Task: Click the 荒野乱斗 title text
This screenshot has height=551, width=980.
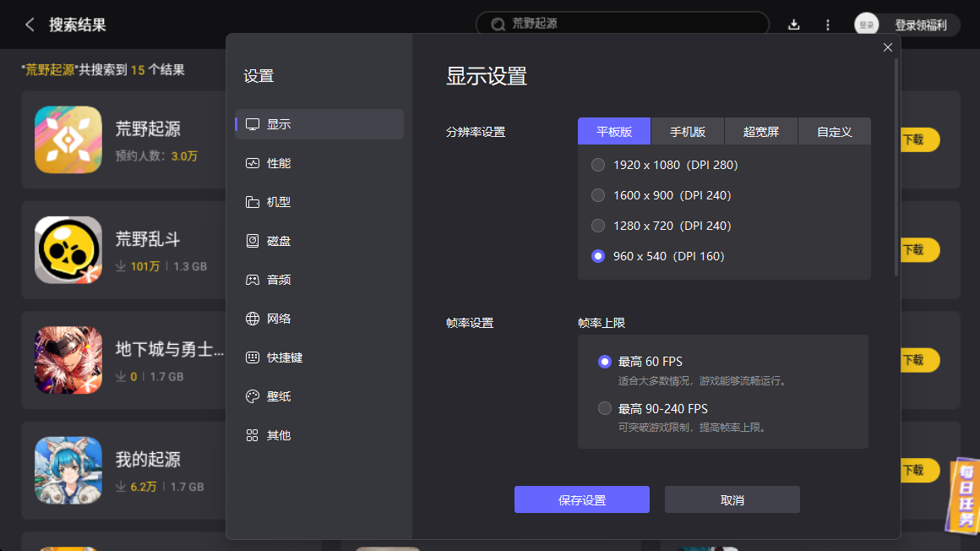Action: click(148, 239)
